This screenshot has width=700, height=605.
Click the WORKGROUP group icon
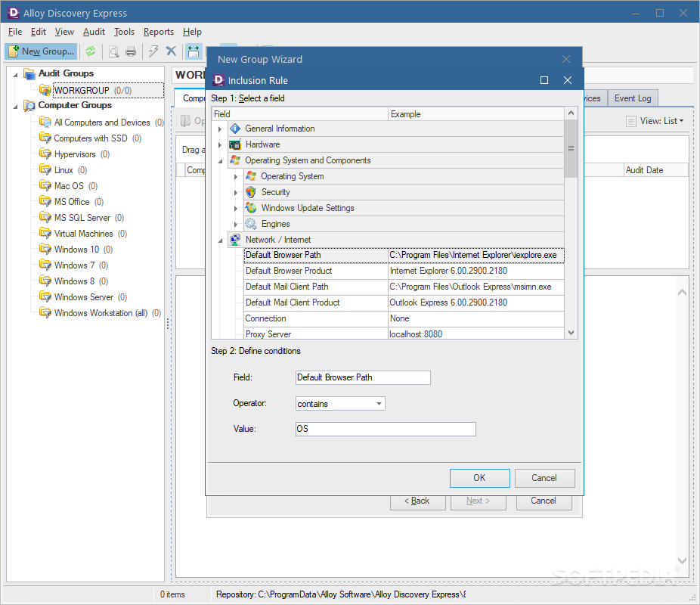point(45,90)
